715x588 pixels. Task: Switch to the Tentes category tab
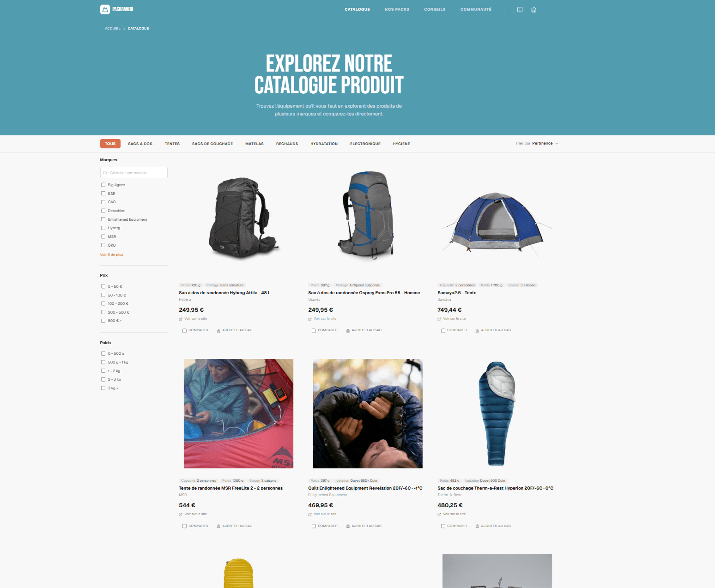(172, 144)
